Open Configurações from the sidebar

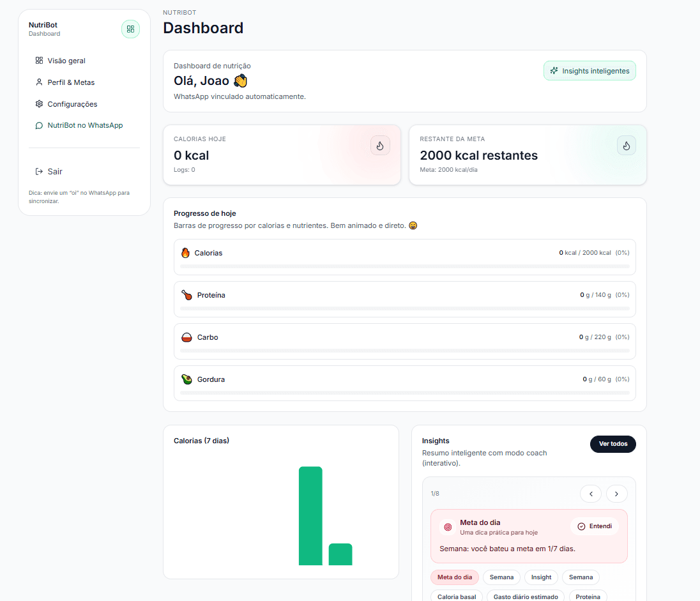pyautogui.click(x=72, y=104)
